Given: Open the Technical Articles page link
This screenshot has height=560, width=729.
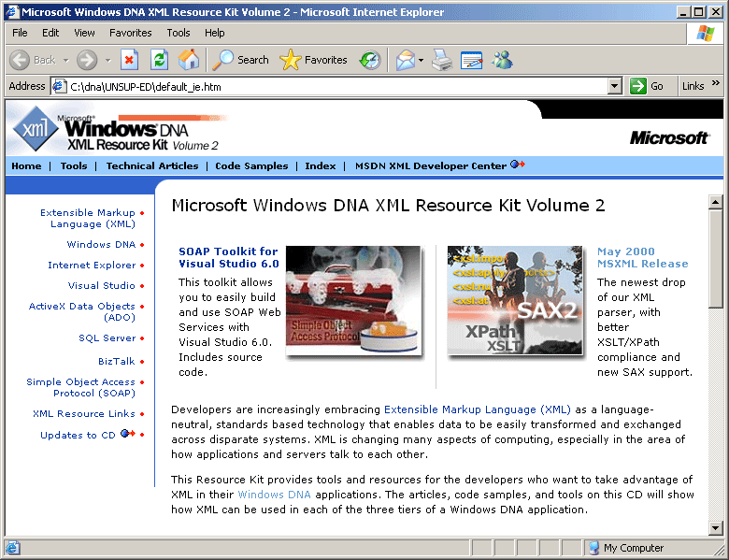Looking at the screenshot, I should [152, 166].
